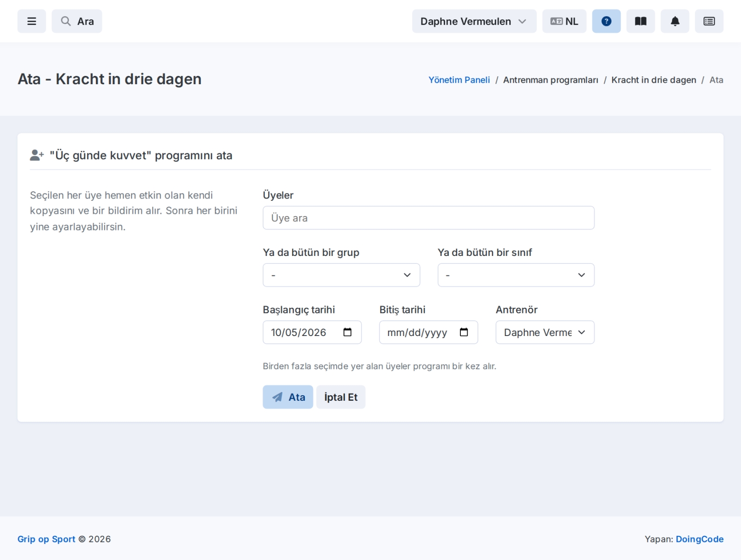This screenshot has width=741, height=560.
Task: Switch language via NL button
Action: click(564, 21)
